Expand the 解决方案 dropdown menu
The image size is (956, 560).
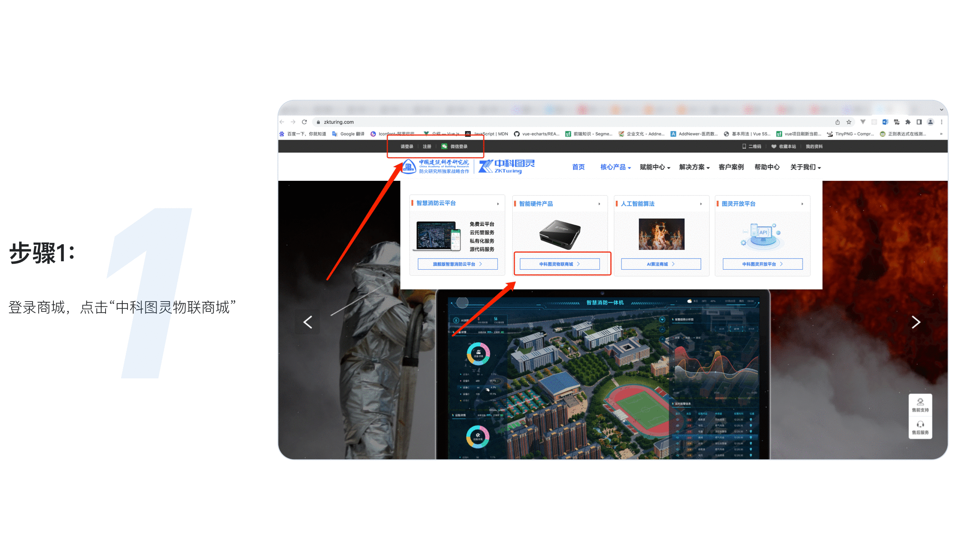(x=694, y=167)
